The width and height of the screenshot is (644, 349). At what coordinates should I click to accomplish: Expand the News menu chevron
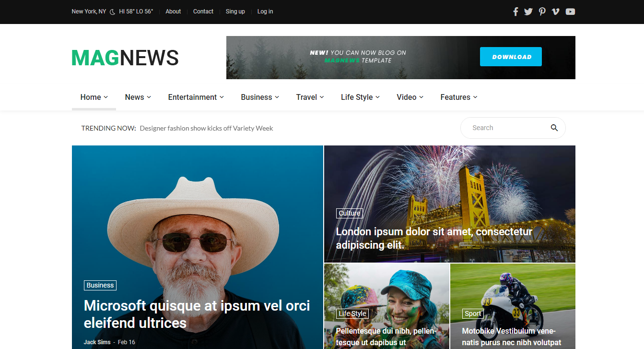pos(149,97)
